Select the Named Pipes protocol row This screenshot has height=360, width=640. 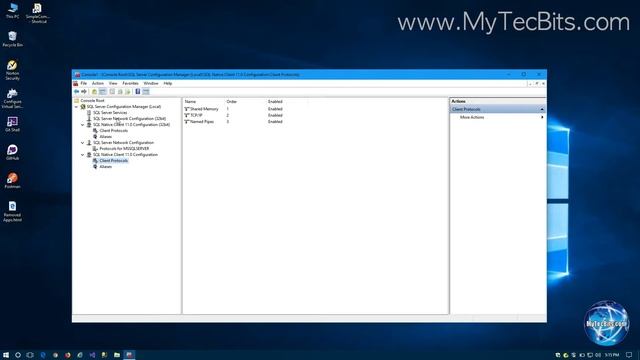233,122
